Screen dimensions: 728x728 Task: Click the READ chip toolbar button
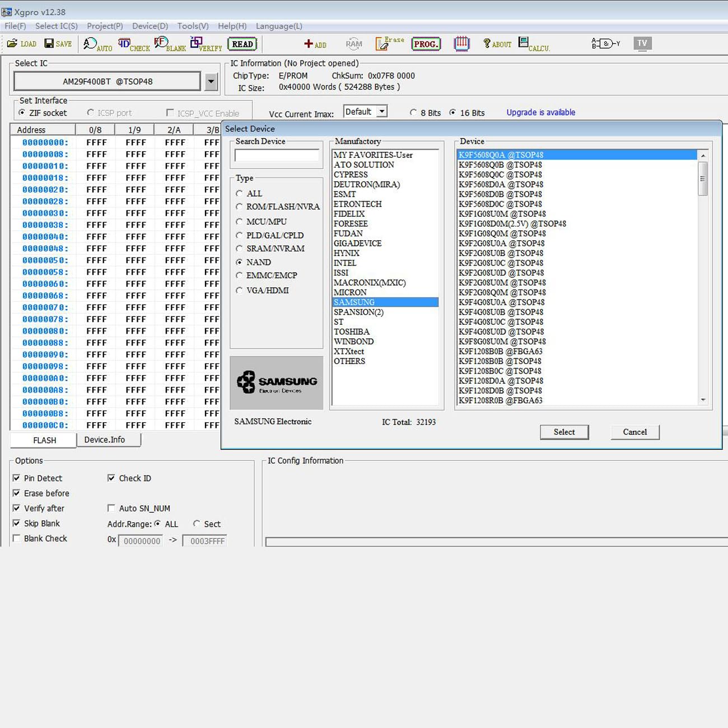coord(242,44)
